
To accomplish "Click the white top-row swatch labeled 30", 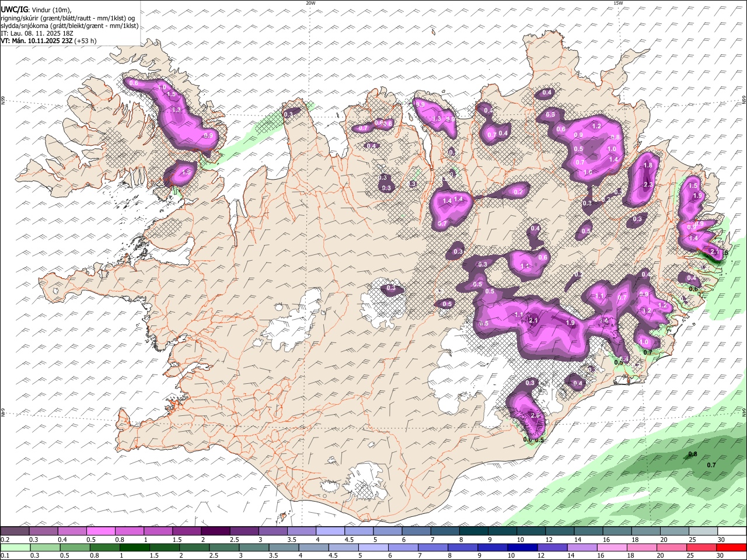I will [732, 531].
